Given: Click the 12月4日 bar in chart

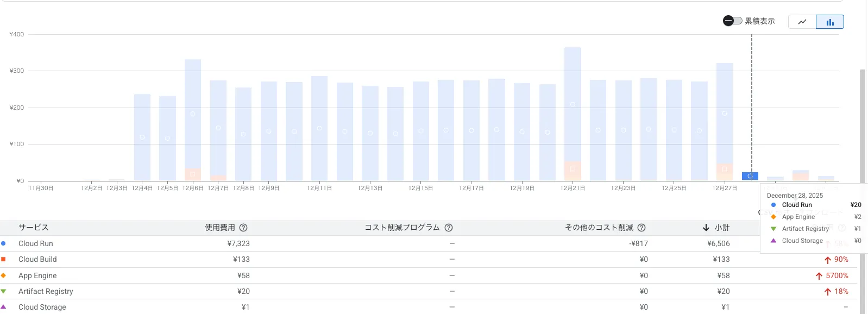Looking at the screenshot, I should 142,137.
